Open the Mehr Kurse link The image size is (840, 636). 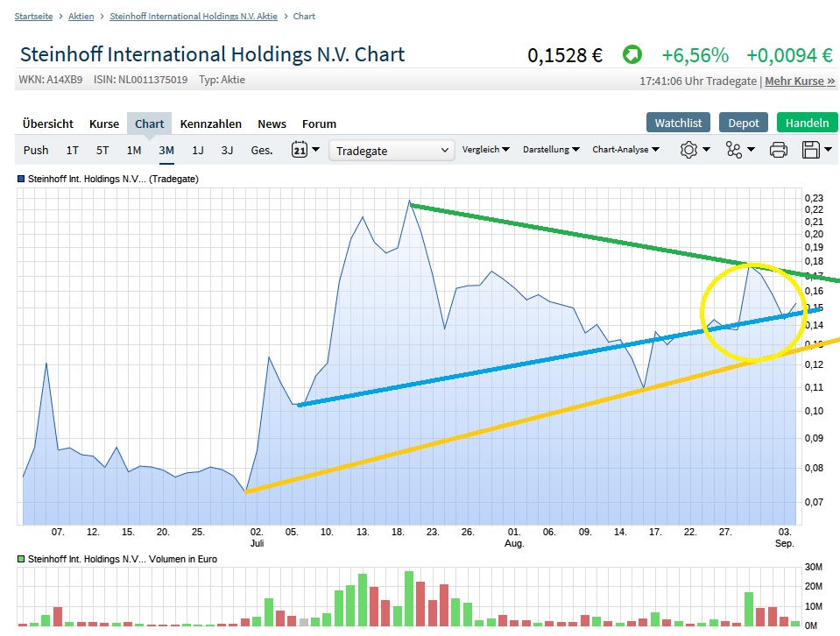(800, 81)
